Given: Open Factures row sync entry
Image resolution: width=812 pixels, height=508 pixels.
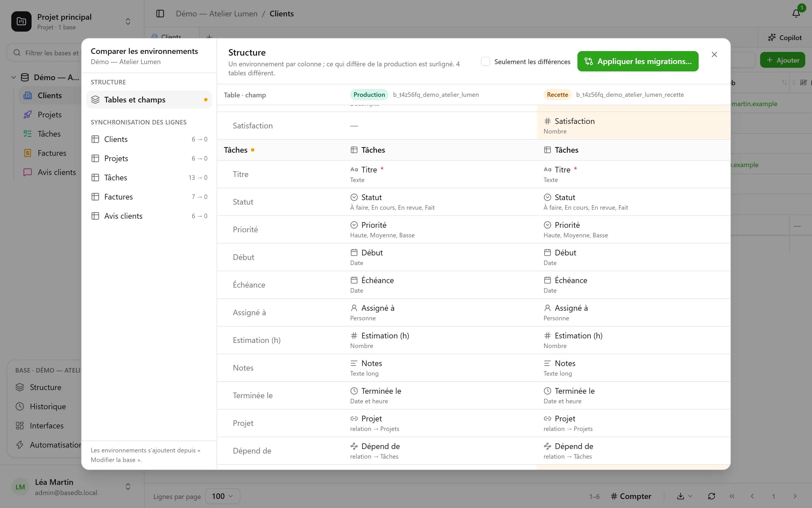Looking at the screenshot, I should tap(149, 196).
